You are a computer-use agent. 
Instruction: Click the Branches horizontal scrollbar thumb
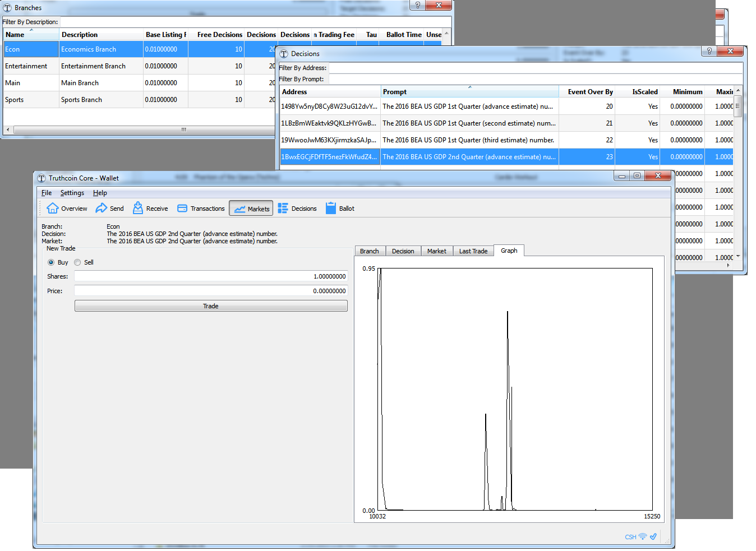tap(184, 129)
